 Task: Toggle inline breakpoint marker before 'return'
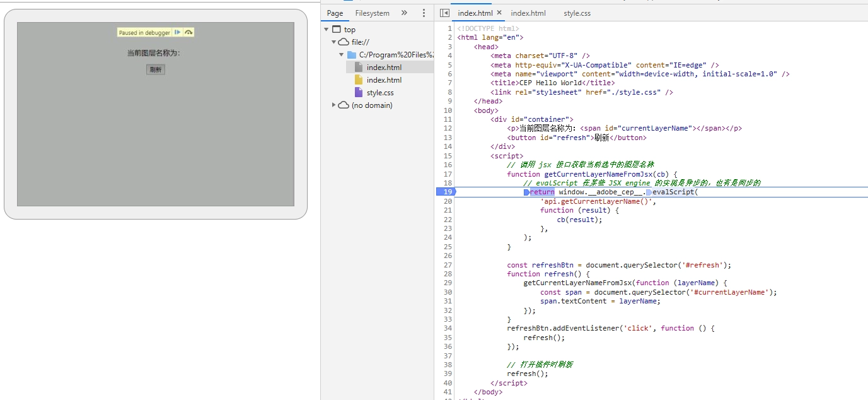click(x=526, y=192)
